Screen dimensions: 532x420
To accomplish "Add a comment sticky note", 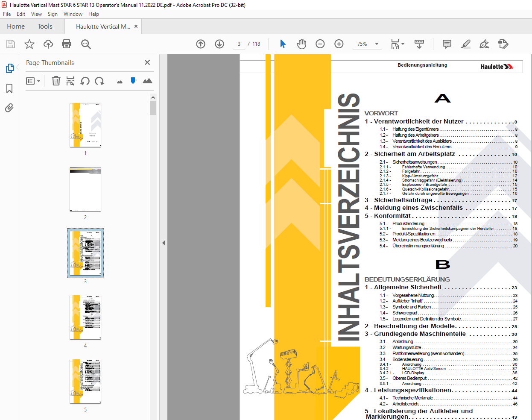I will (x=447, y=44).
